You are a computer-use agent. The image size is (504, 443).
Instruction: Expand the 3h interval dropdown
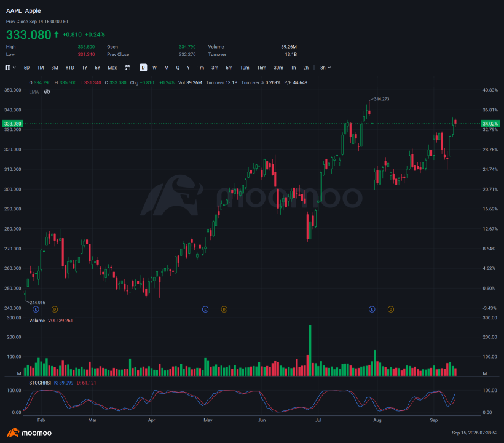[x=325, y=68]
